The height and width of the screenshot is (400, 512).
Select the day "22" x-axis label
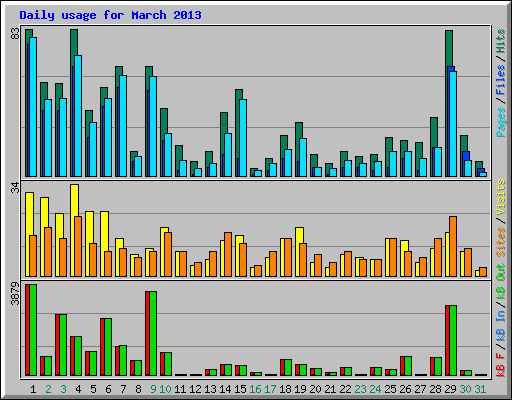345,389
